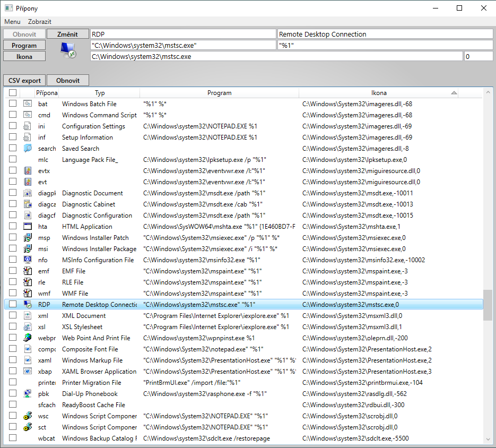Viewport: 496px width, 448px height.
Task: Click the rle row paint icon
Action: click(28, 282)
